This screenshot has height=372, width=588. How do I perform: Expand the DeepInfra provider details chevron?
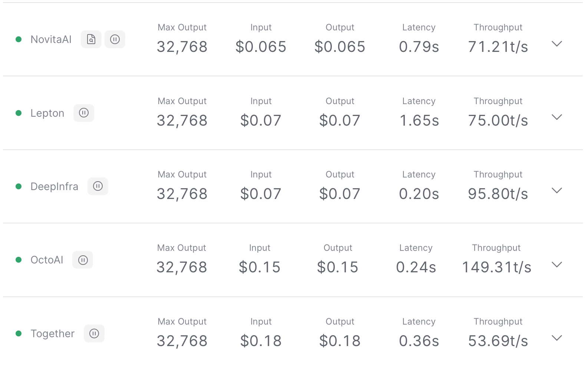point(556,190)
